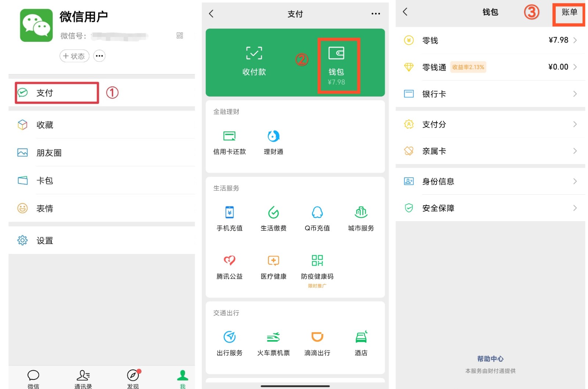This screenshot has height=389, width=588.
Task: Open 出行服务 travel service
Action: click(x=229, y=344)
